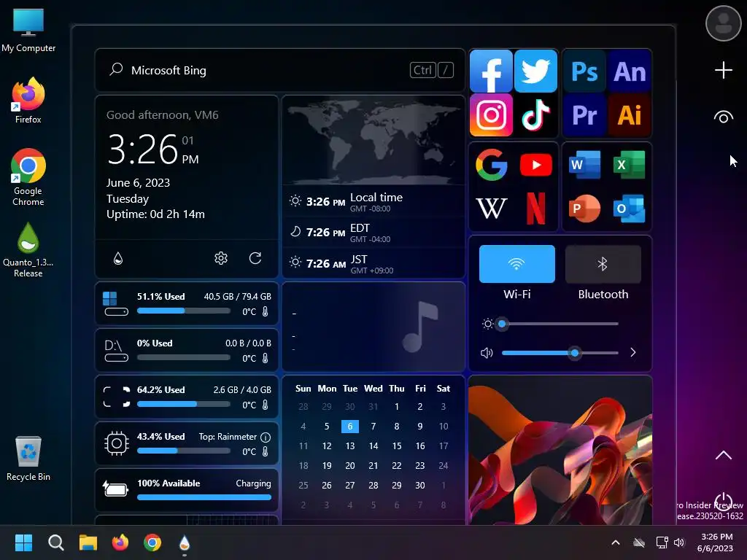Select June 6 in the calendar

coord(349,426)
